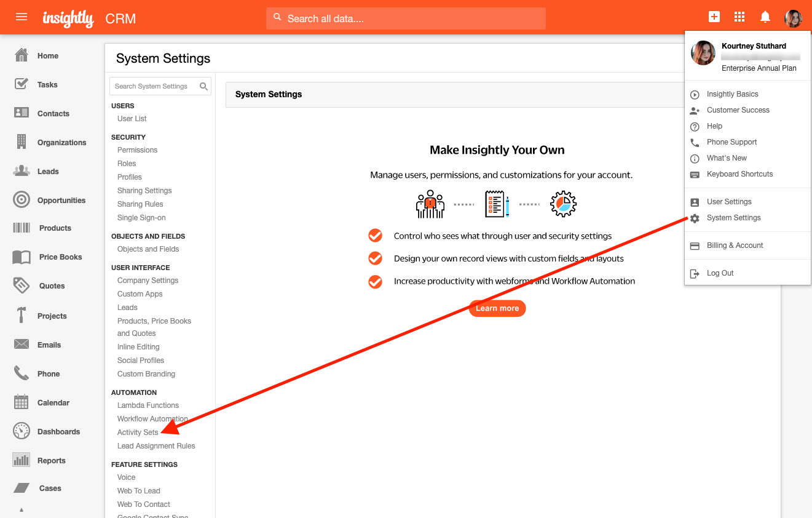Open Workflow Automation settings
The height and width of the screenshot is (518, 812).
pos(153,419)
